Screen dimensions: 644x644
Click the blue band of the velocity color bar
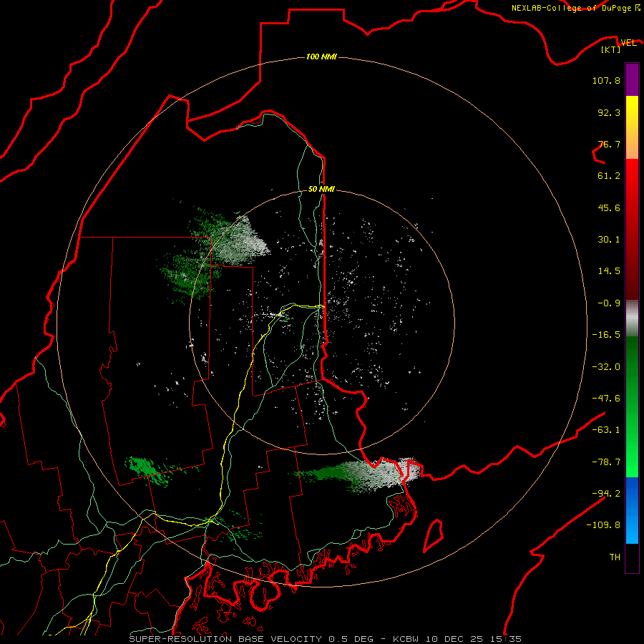pyautogui.click(x=632, y=510)
